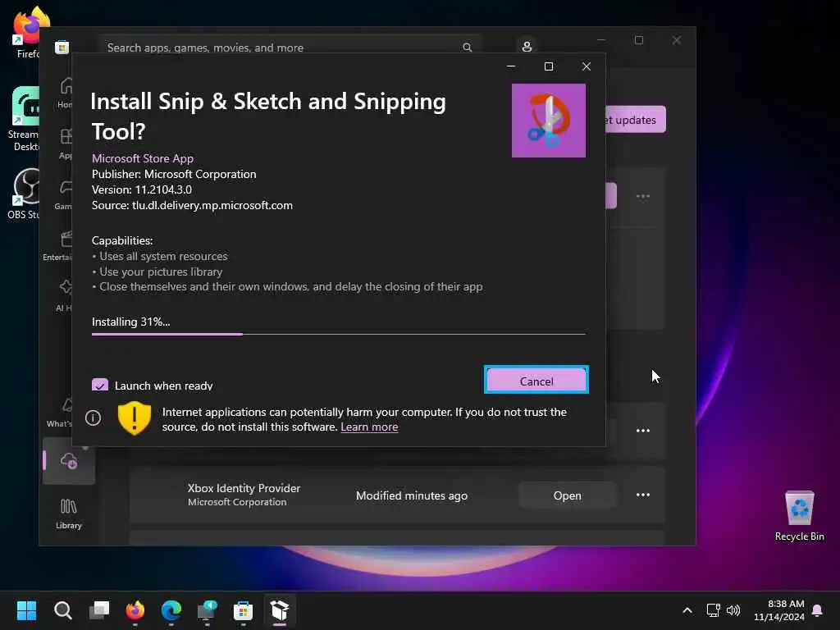Open more options for Xbox Identity Provider
This screenshot has width=840, height=630.
point(643,495)
